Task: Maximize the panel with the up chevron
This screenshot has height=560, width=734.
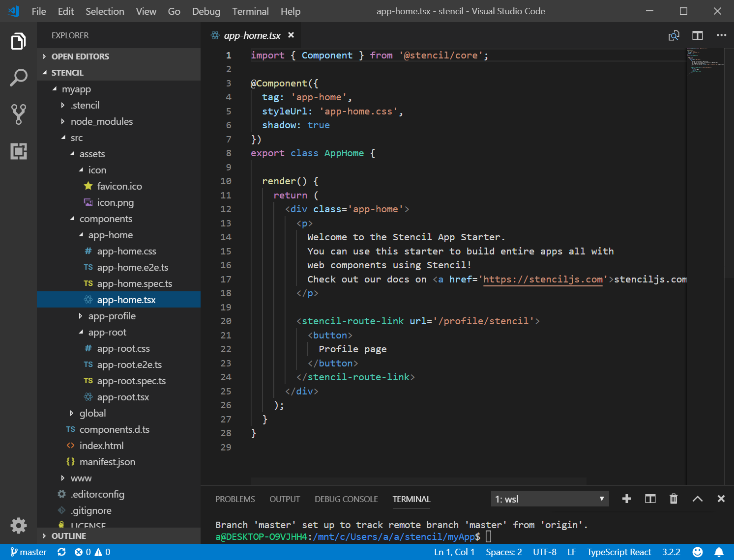Action: coord(697,499)
